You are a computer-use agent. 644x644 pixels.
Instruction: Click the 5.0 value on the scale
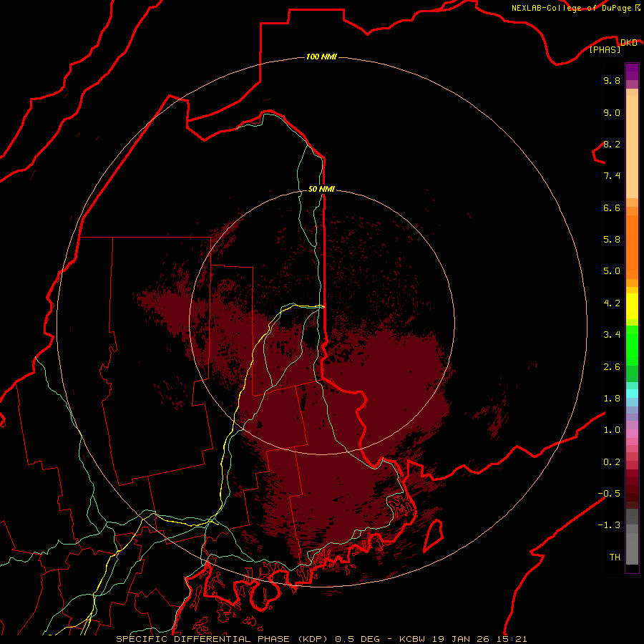click(612, 271)
